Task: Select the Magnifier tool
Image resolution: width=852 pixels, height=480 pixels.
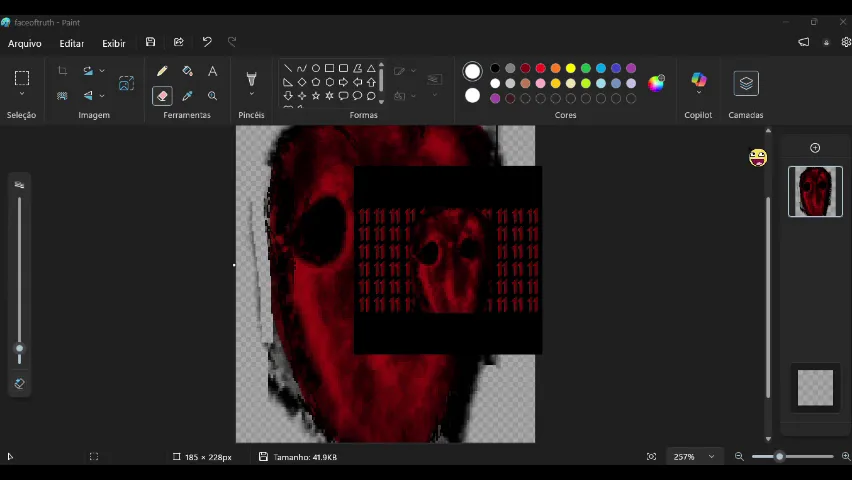Action: click(212, 96)
